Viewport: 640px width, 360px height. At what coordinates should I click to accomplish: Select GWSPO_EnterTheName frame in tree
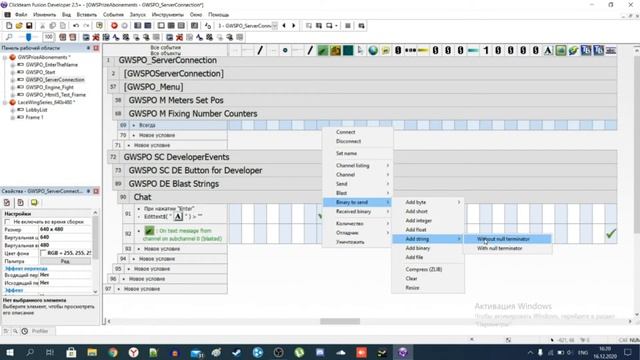[x=51, y=65]
